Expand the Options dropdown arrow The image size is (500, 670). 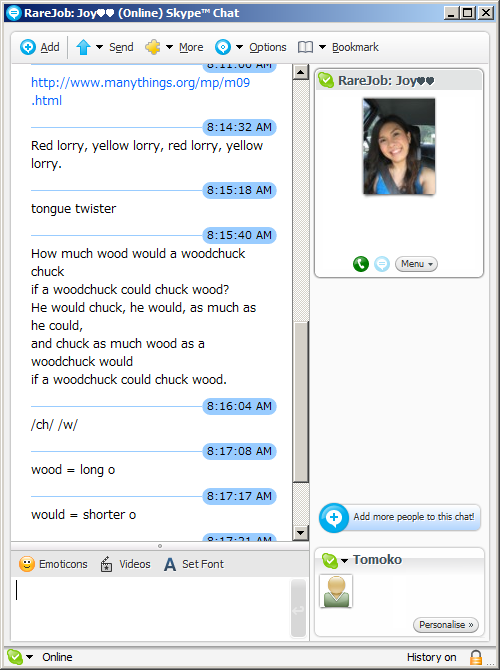(239, 47)
